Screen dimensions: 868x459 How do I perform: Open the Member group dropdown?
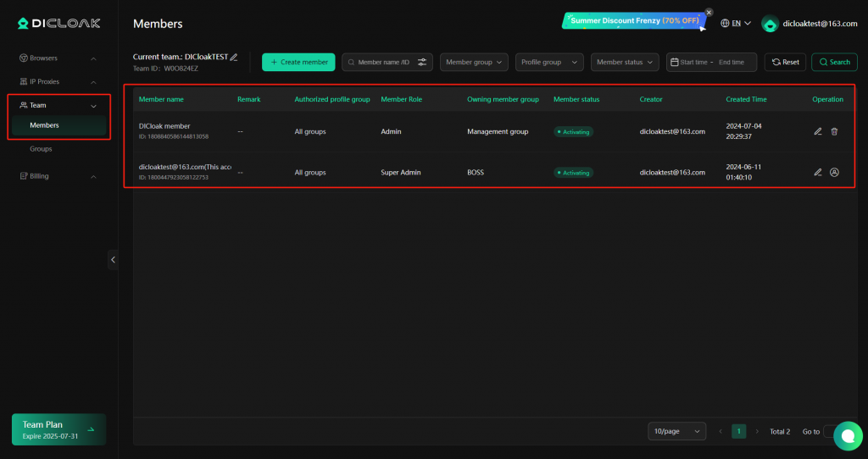(x=474, y=62)
